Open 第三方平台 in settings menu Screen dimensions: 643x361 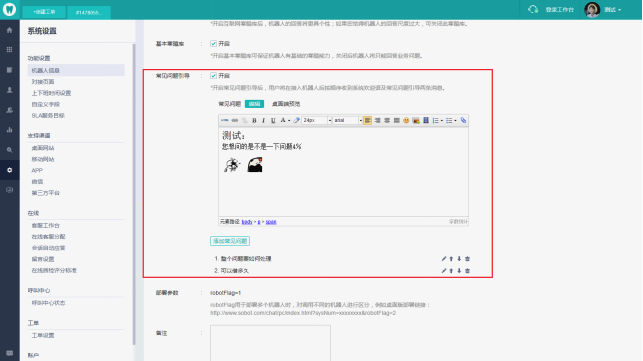point(46,193)
